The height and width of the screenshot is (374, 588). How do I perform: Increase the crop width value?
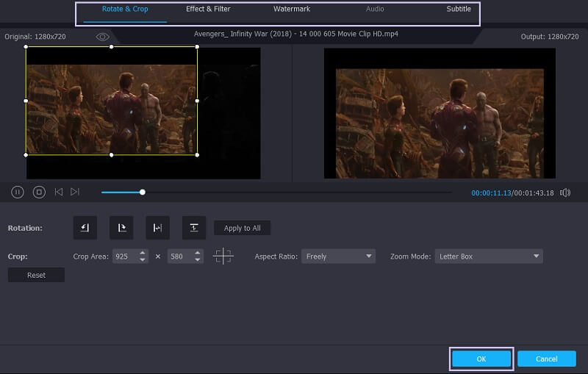point(143,253)
